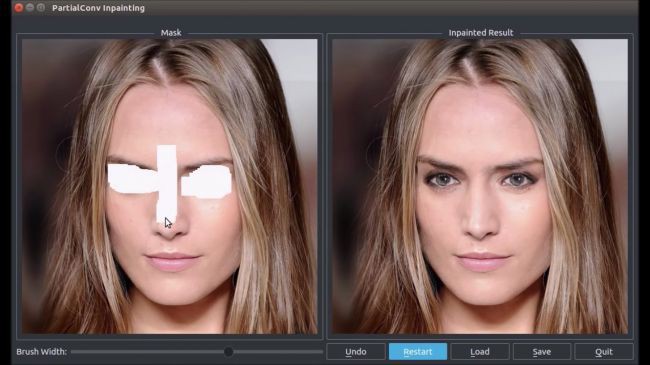The width and height of the screenshot is (650, 365).
Task: Click slider track left of the handle
Action: (147, 352)
